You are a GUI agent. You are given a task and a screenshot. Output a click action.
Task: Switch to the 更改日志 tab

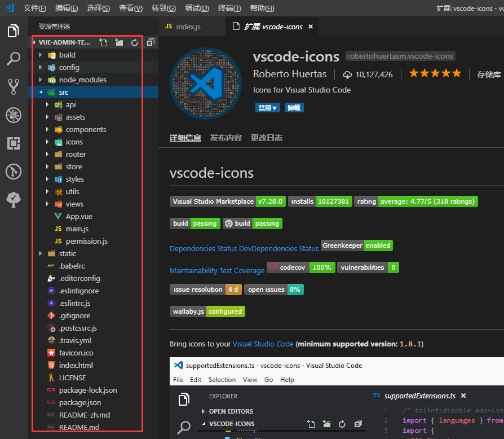point(267,138)
